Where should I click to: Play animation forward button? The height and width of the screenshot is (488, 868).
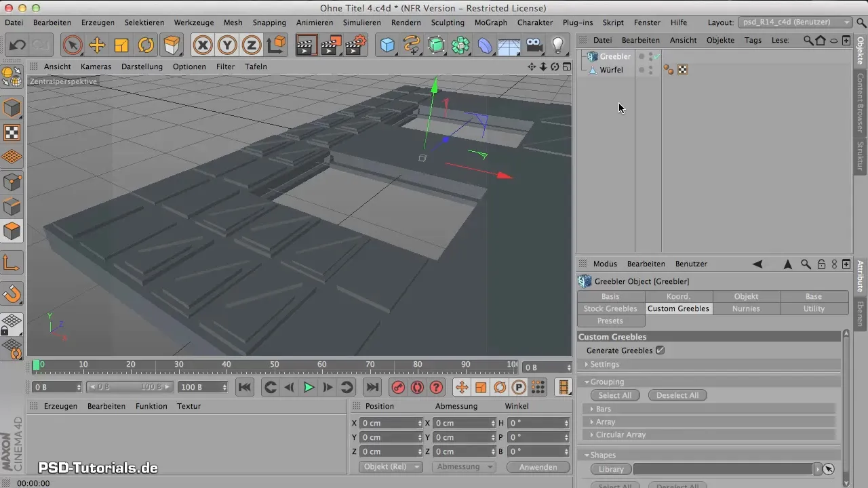click(309, 387)
